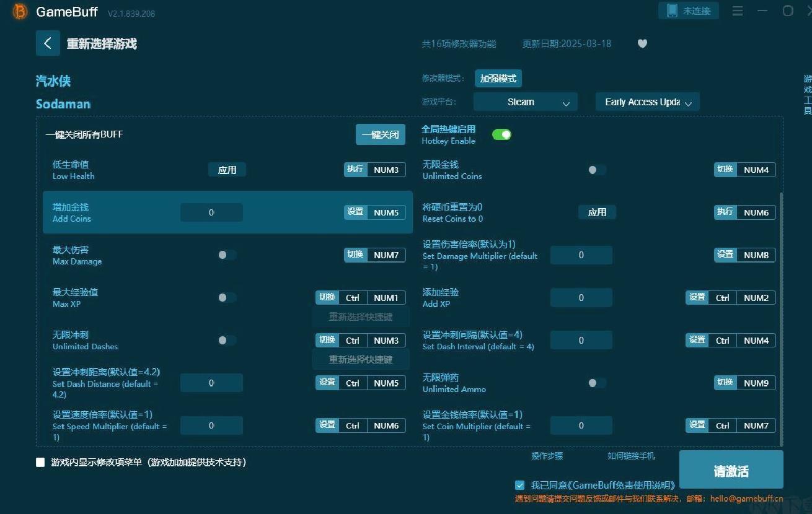Click Add XP value input field

(581, 298)
